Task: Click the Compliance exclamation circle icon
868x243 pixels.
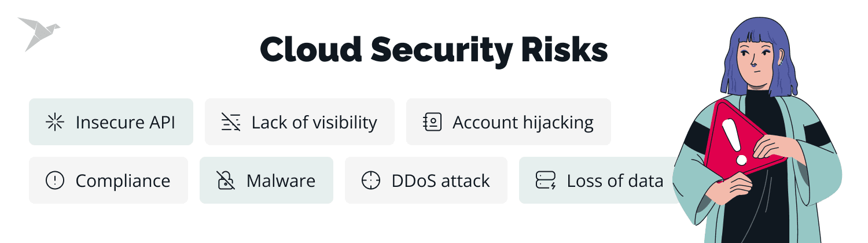Action: coord(54,181)
